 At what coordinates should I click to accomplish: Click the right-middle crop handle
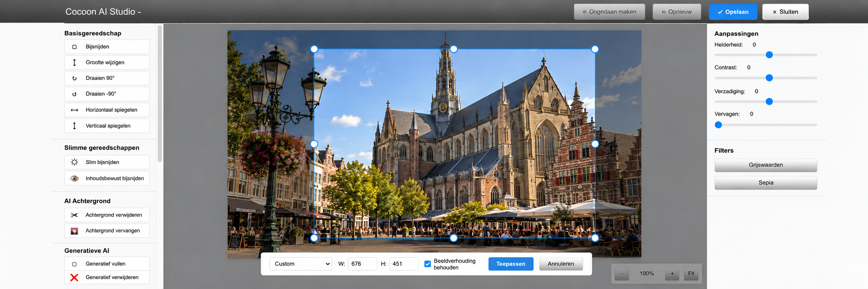coord(595,144)
